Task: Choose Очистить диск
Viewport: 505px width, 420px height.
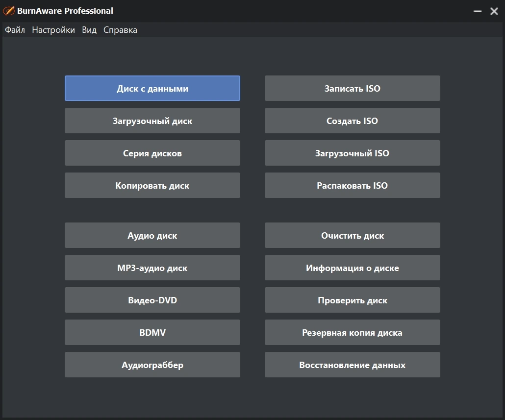Action: (x=353, y=235)
